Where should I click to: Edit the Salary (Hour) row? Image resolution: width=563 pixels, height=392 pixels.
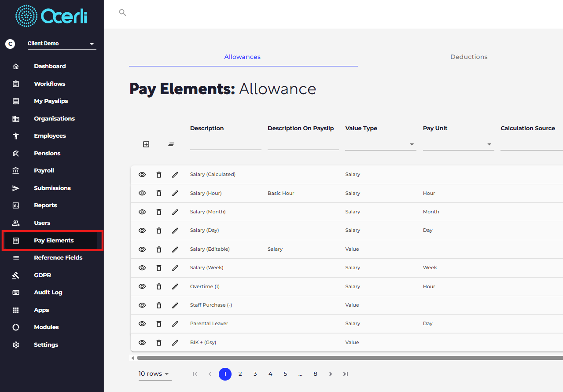(x=175, y=193)
